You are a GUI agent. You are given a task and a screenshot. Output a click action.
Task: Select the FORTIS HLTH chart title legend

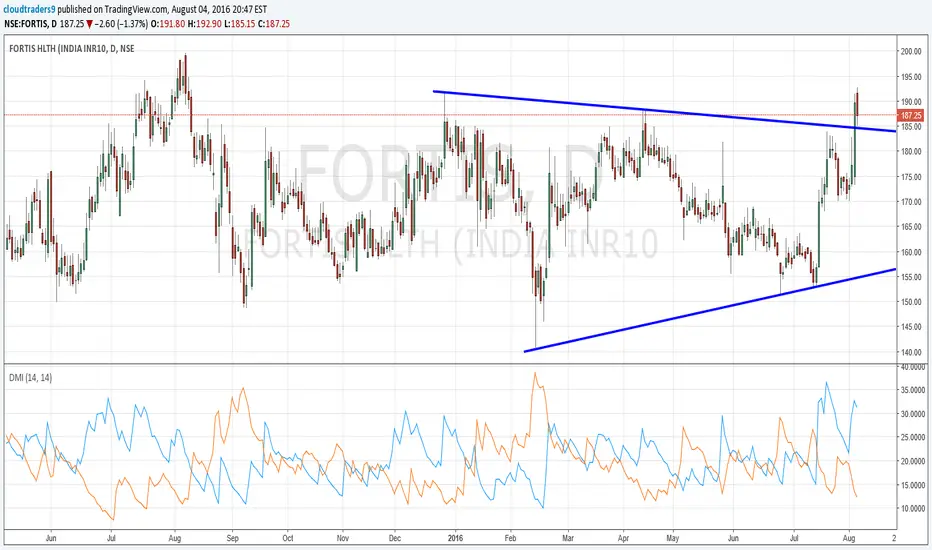point(72,49)
